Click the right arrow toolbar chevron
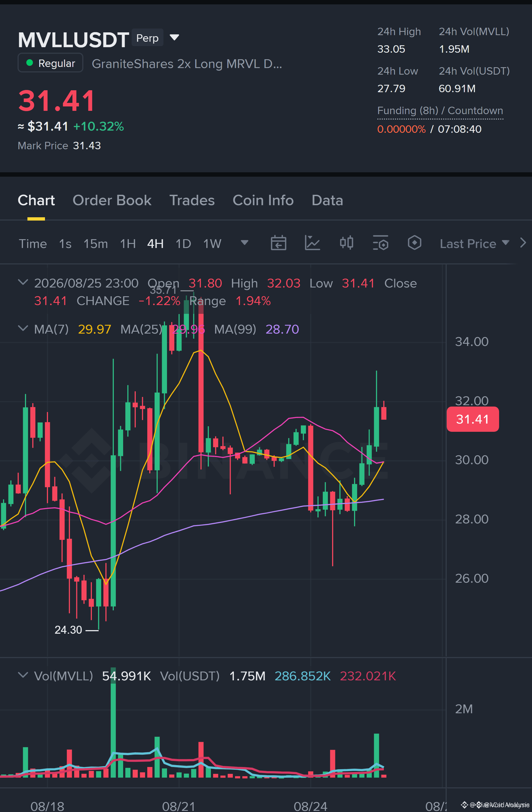This screenshot has width=532, height=812. click(523, 243)
